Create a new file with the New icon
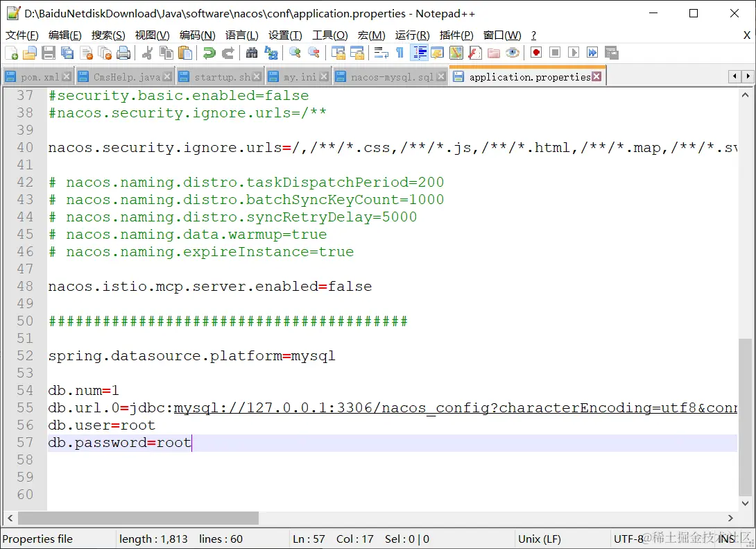Image resolution: width=756 pixels, height=549 pixels. pyautogui.click(x=11, y=53)
